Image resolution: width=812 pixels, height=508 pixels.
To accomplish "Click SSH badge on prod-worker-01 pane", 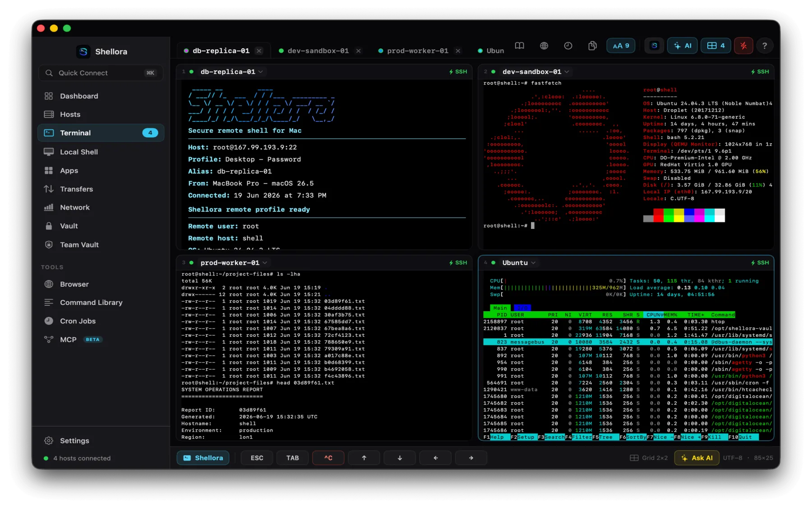I will point(458,263).
